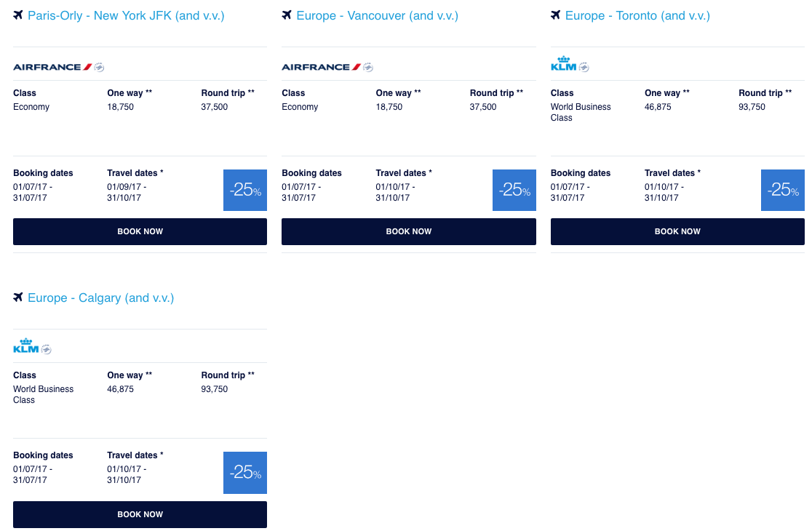Click the airplane icon beside Europe - Vancouver
Viewport: 812px width, 531px height.
(x=287, y=15)
